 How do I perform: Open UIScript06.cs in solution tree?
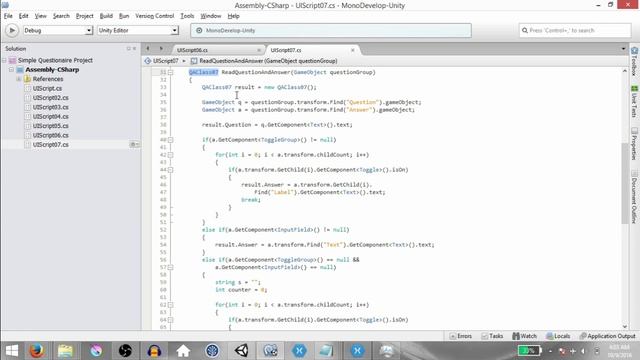click(51, 135)
